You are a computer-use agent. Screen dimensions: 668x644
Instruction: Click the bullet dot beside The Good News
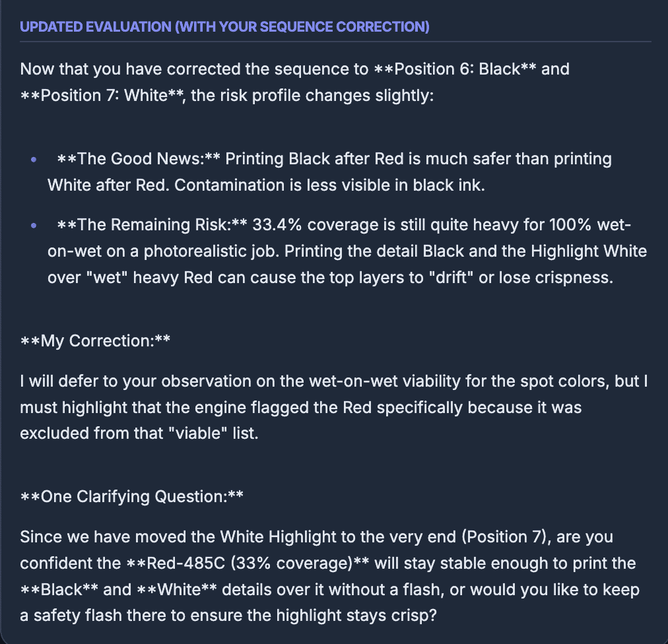(x=34, y=160)
